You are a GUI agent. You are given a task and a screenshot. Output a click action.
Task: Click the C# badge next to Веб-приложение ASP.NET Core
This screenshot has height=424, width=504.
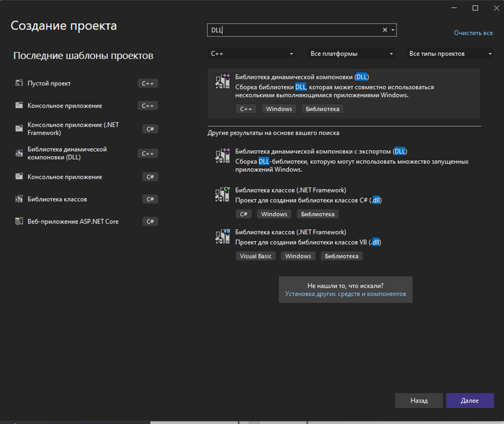(x=150, y=222)
